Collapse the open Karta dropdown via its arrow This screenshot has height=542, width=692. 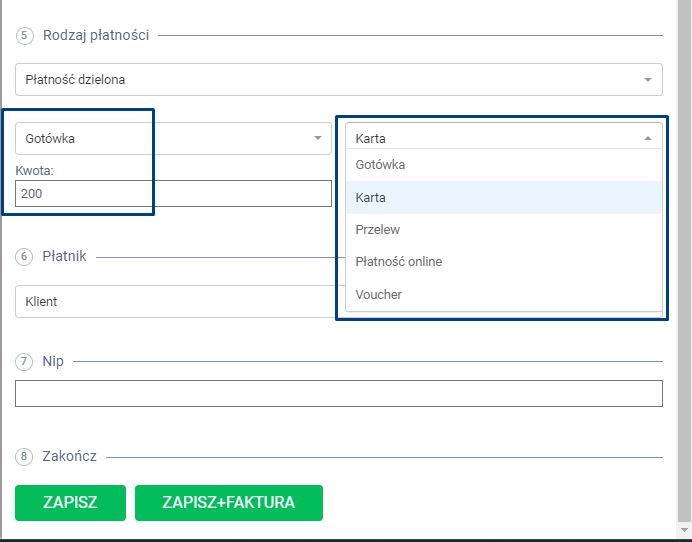(647, 138)
